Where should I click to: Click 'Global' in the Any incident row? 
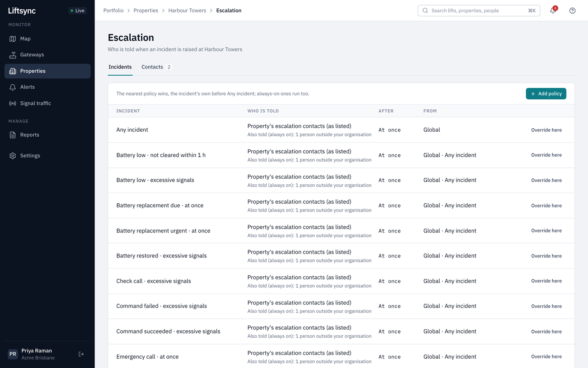[x=432, y=130]
